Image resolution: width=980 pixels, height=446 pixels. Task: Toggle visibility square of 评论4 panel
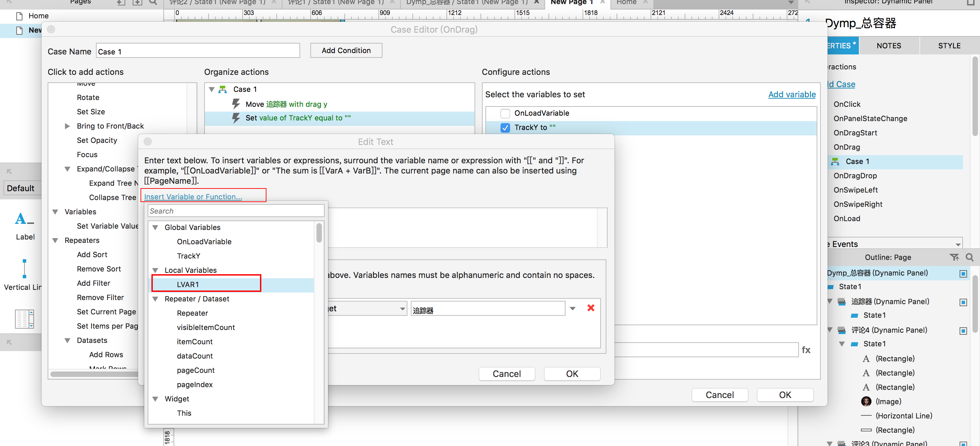963,331
